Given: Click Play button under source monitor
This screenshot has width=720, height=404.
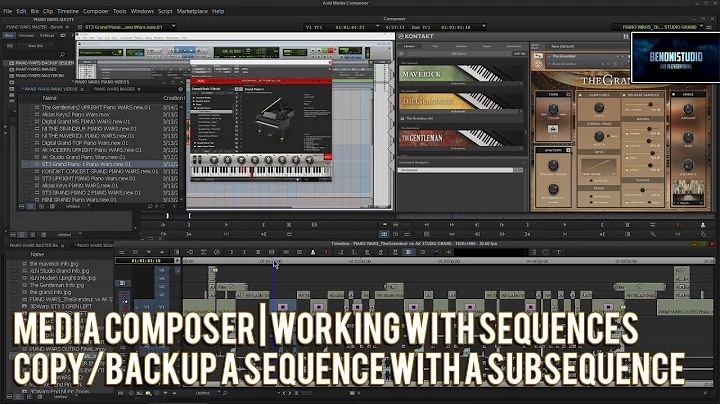Looking at the screenshot, I should pyautogui.click(x=226, y=225).
